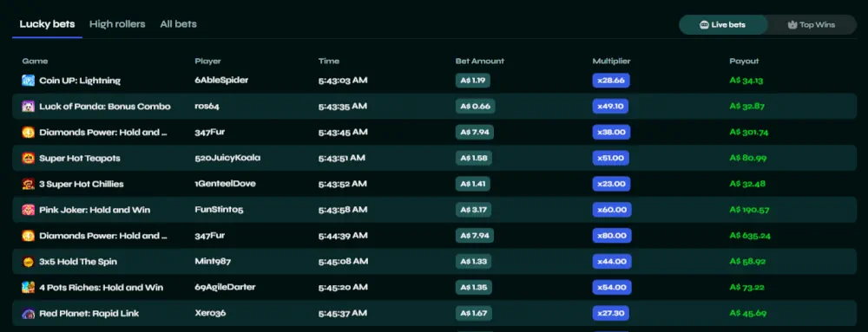Click the A$ 190.57 payout value

pyautogui.click(x=750, y=210)
